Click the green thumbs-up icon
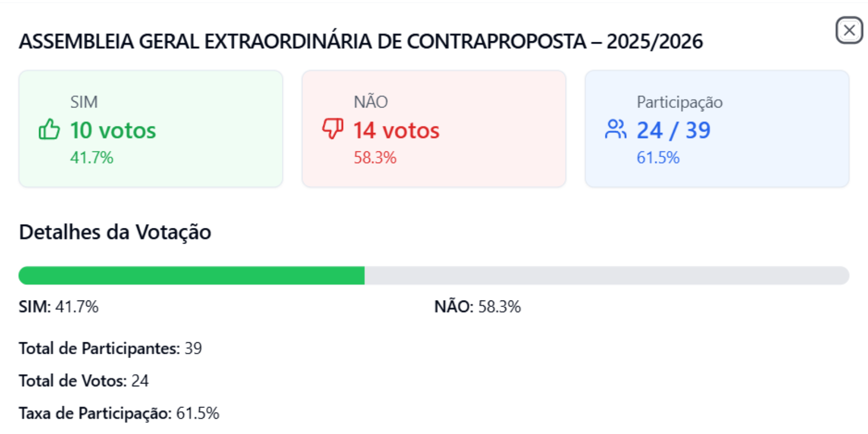 pyautogui.click(x=49, y=129)
